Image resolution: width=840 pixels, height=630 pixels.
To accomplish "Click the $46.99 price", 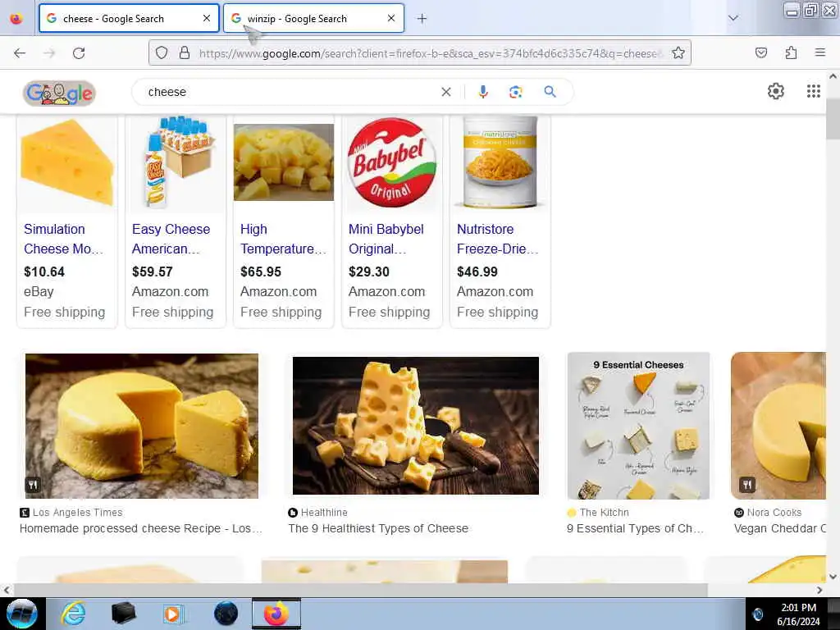I will 477,272.
